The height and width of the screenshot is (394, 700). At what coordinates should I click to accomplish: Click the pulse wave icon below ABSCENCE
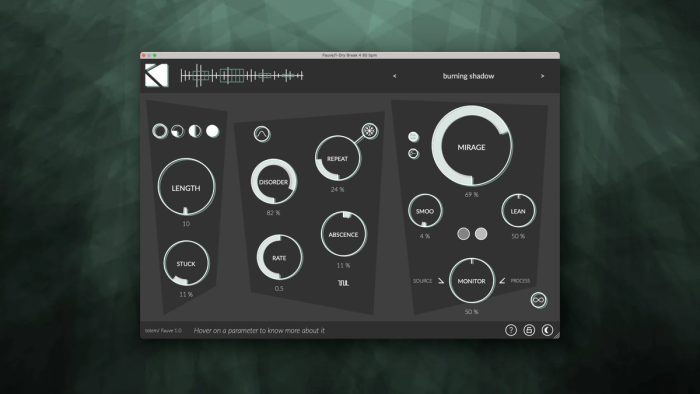pyautogui.click(x=343, y=283)
